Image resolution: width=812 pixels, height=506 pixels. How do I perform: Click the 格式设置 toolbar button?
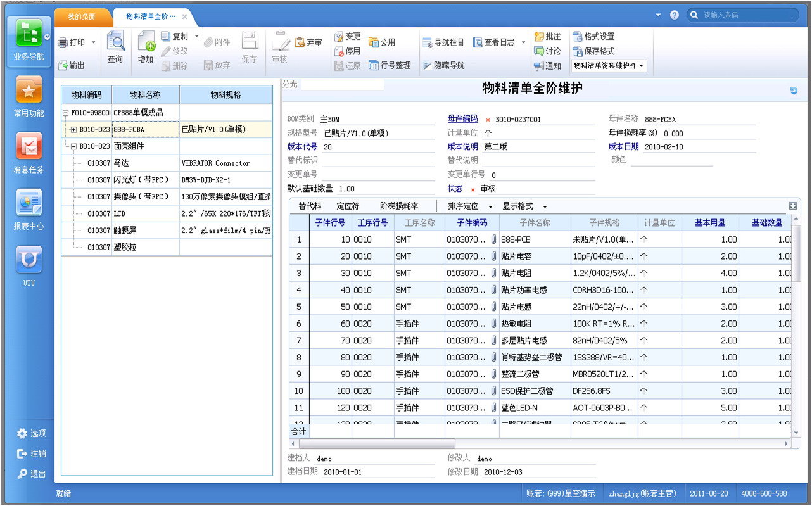coord(593,37)
